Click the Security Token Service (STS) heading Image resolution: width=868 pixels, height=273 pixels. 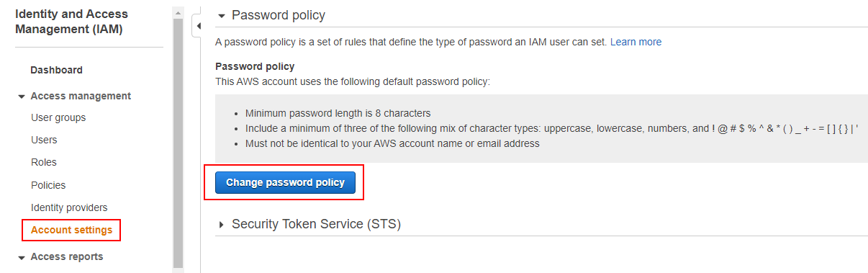316,224
